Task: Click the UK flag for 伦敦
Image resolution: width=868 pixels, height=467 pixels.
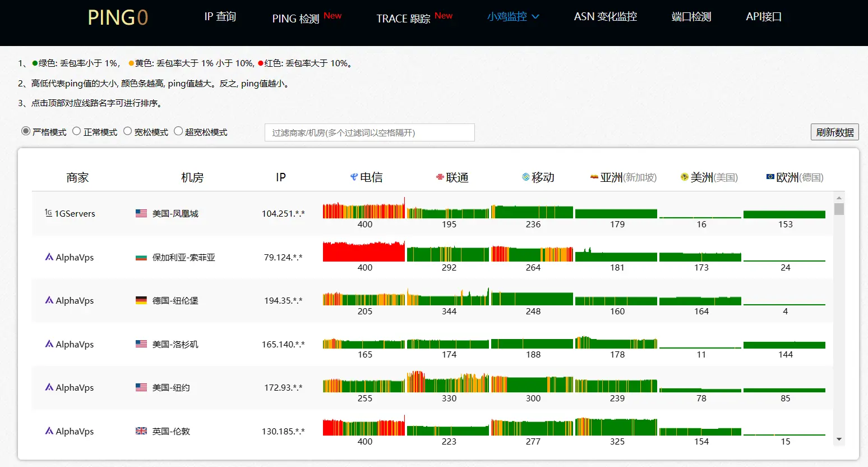Action: click(x=141, y=431)
